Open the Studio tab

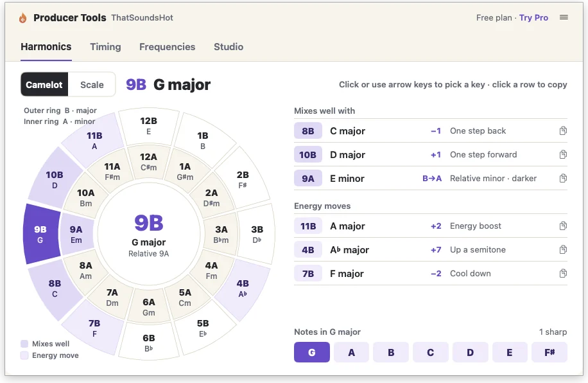[x=229, y=46]
